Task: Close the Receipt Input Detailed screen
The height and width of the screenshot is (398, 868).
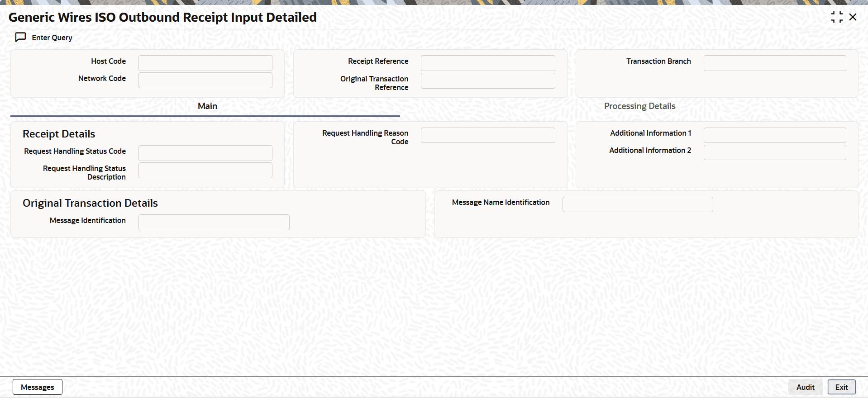Action: [x=853, y=17]
